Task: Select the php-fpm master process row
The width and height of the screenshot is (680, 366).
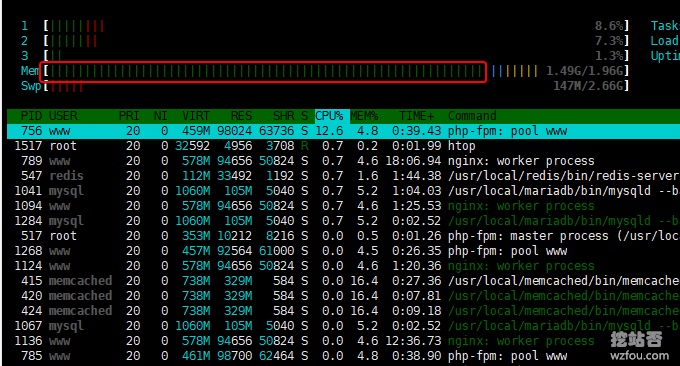Action: pos(343,236)
